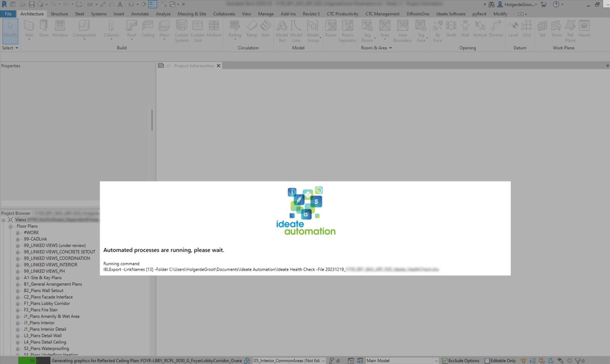
Task: Click the Save icon in quick access toolbar
Action: (31, 4)
